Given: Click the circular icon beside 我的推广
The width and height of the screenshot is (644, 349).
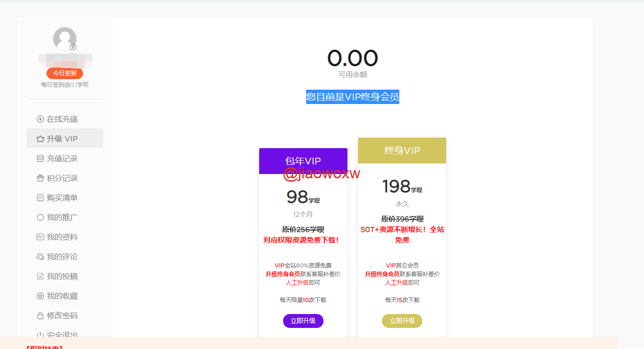Looking at the screenshot, I should pyautogui.click(x=40, y=217).
